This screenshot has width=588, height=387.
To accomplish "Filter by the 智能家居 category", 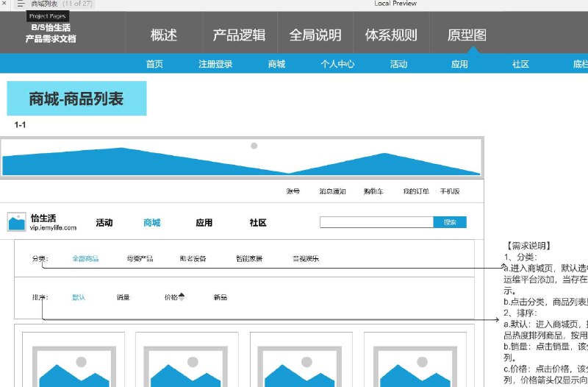I will coord(249,258).
